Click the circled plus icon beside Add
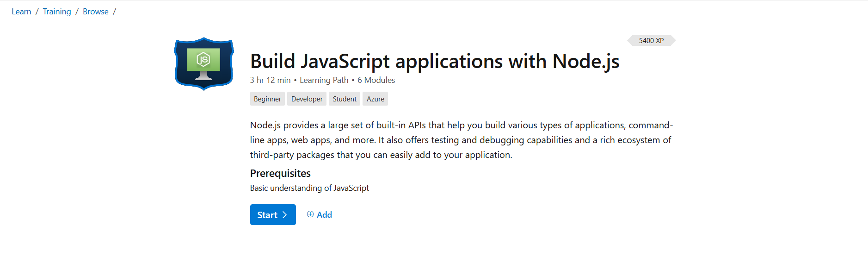This screenshot has width=868, height=264. pos(310,214)
